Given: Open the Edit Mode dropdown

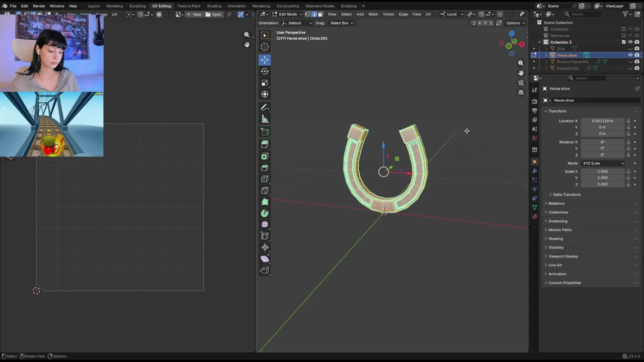Looking at the screenshot, I should click(x=288, y=14).
